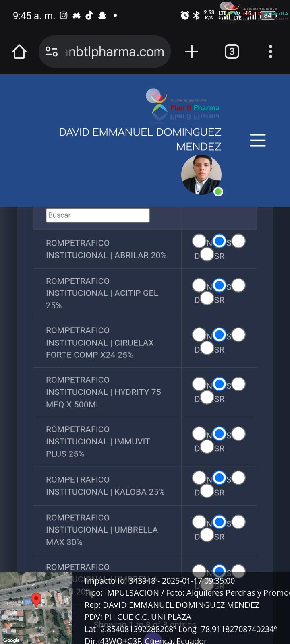Tap the site settings icon in address bar

coord(52,52)
